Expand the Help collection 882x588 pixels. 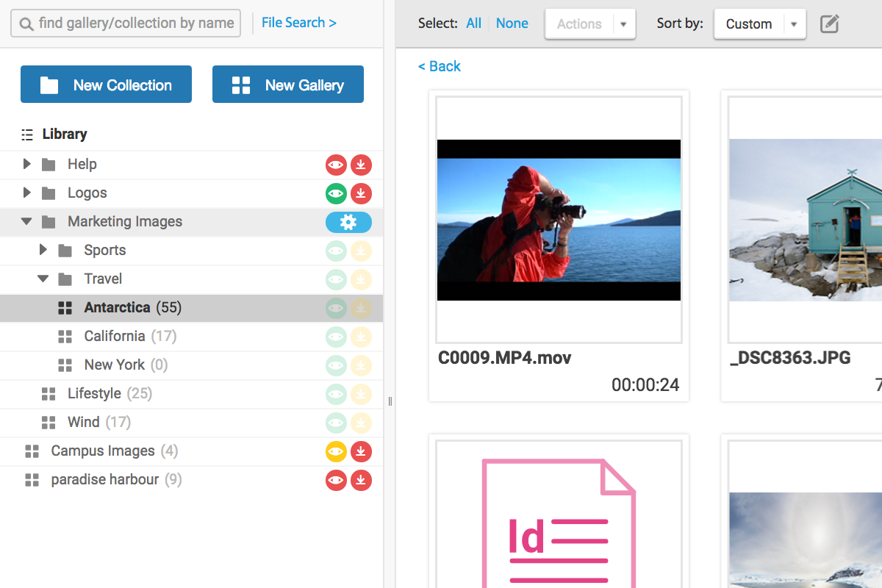point(27,164)
